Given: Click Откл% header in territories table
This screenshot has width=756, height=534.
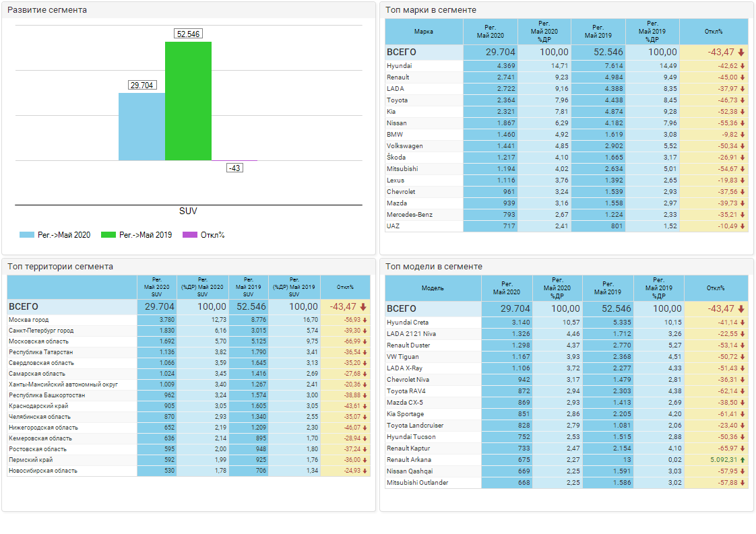Looking at the screenshot, I should point(345,287).
